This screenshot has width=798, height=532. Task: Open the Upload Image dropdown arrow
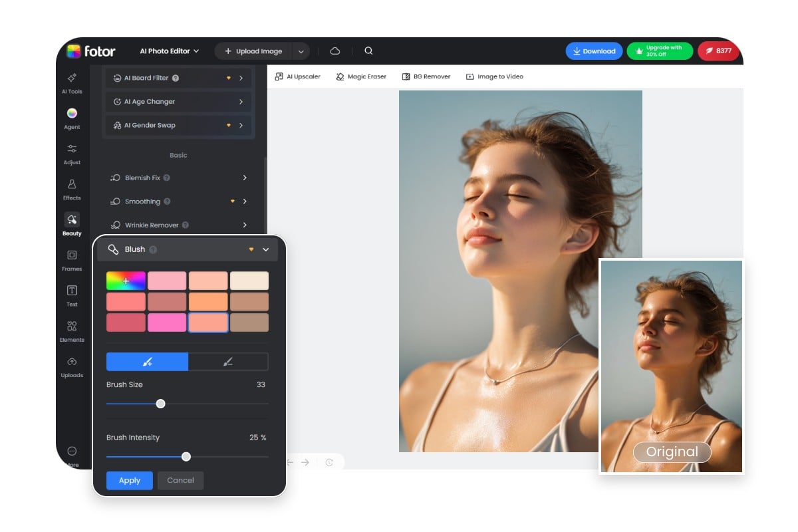(x=301, y=51)
